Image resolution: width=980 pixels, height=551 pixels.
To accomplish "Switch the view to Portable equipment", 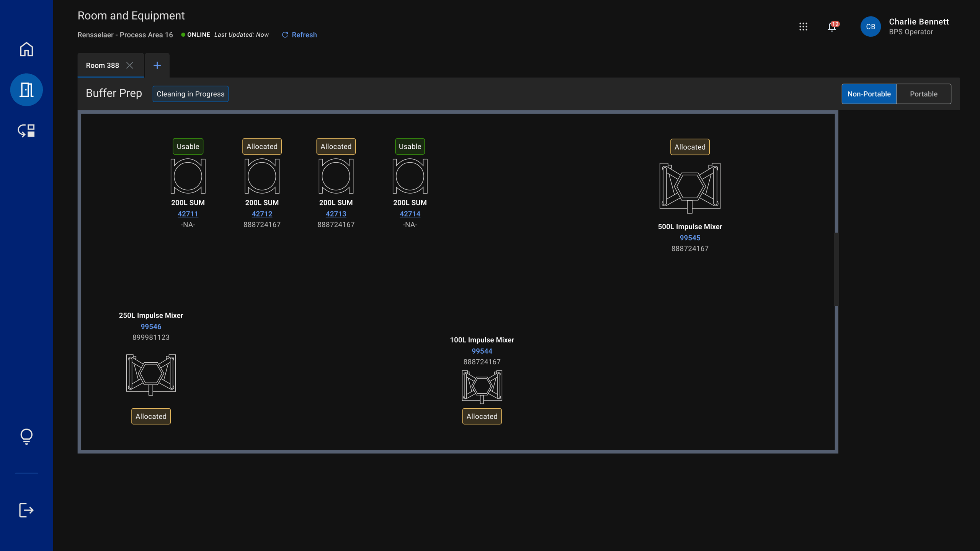I will click(x=923, y=94).
